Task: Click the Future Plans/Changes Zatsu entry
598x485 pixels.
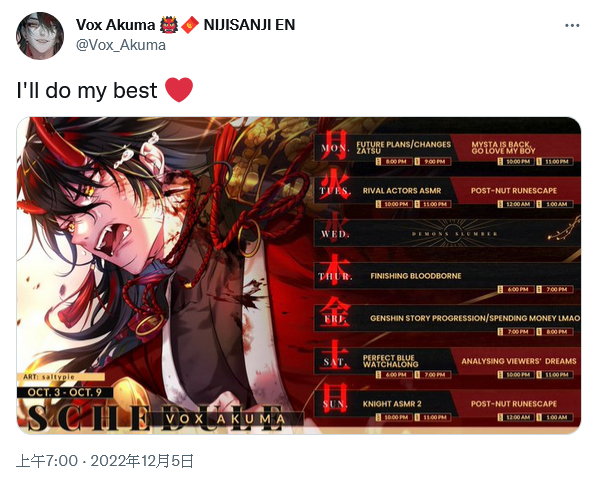Action: coord(403,147)
